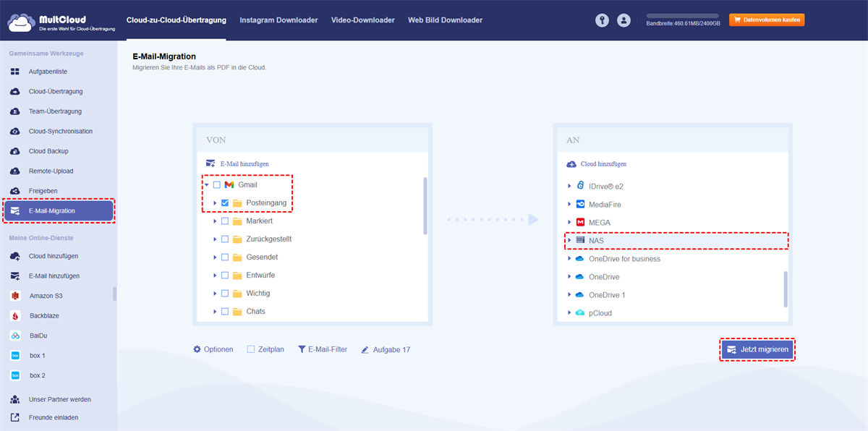Click the Cloud-Synchronisation sidebar icon
This screenshot has height=431, width=868.
tap(15, 132)
